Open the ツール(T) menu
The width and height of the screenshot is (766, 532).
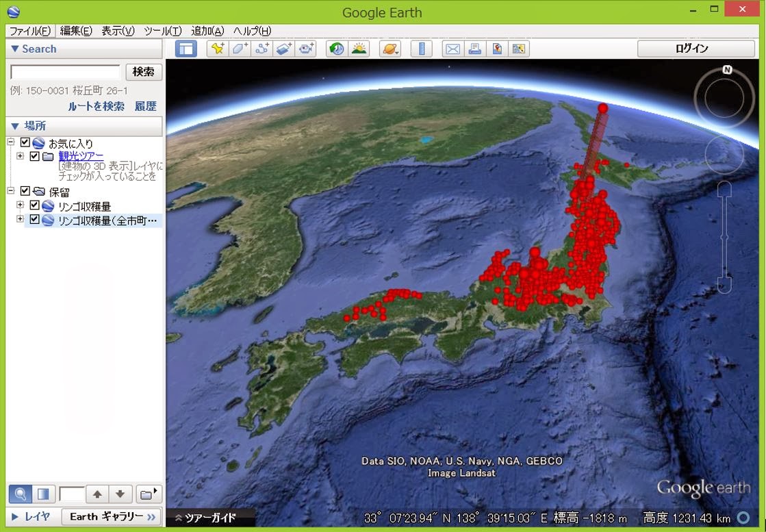163,31
